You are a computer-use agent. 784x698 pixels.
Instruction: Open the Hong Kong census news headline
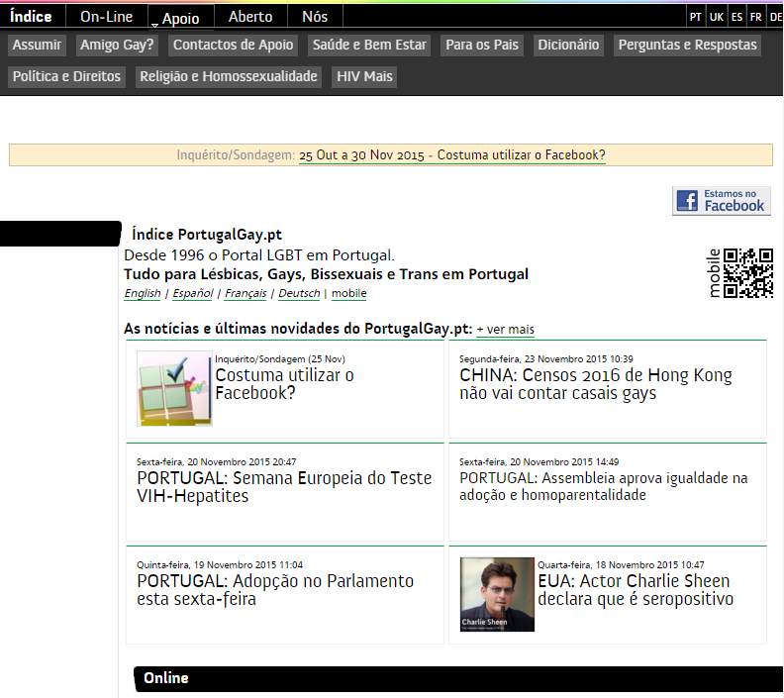[x=596, y=384]
